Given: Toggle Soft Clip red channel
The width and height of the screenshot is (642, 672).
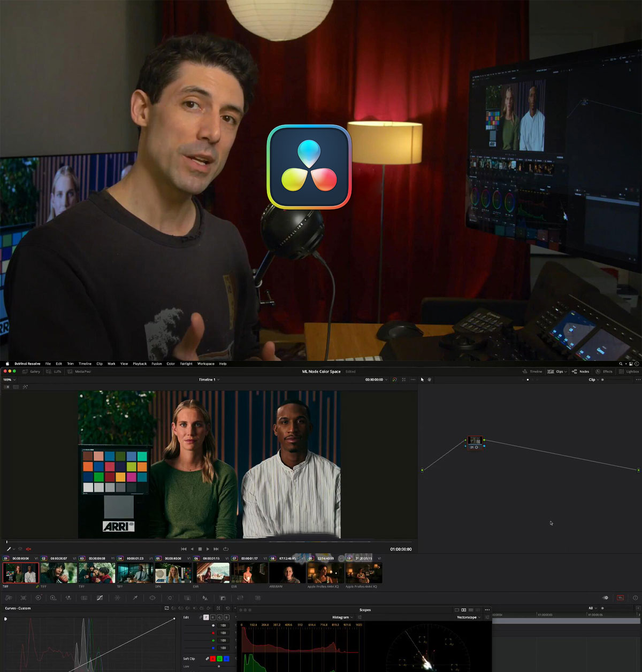Looking at the screenshot, I should point(213,659).
